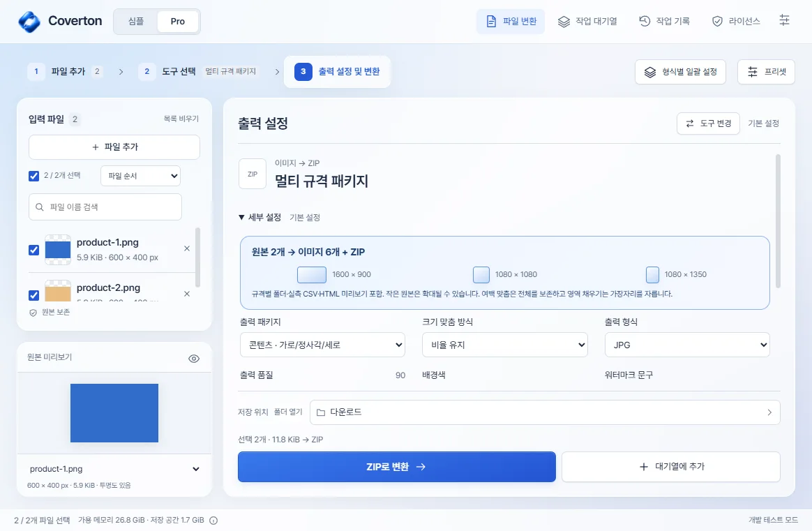Click 기본 설정 link in header
This screenshot has width=812, height=531.
click(763, 124)
